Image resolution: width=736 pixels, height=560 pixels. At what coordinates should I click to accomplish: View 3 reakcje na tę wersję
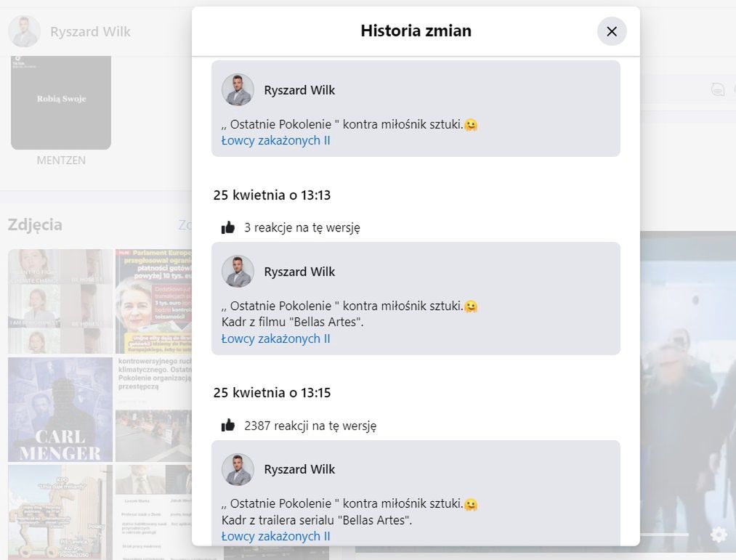pos(302,227)
